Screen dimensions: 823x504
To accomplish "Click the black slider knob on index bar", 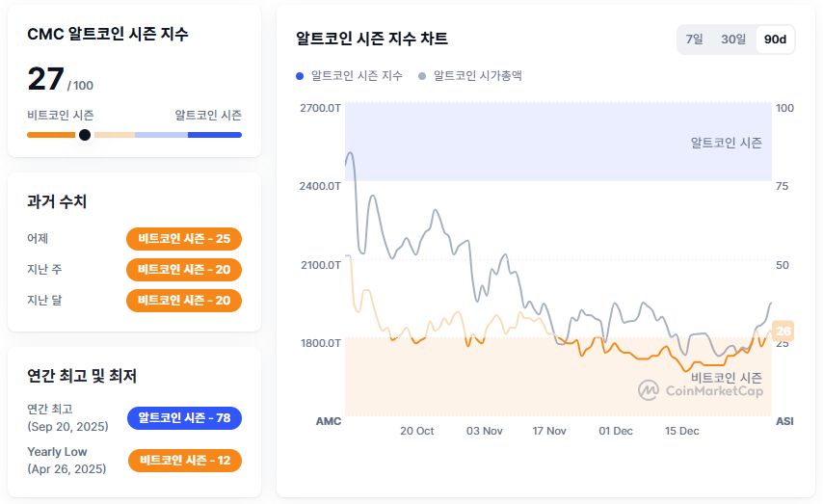I will click(x=85, y=135).
